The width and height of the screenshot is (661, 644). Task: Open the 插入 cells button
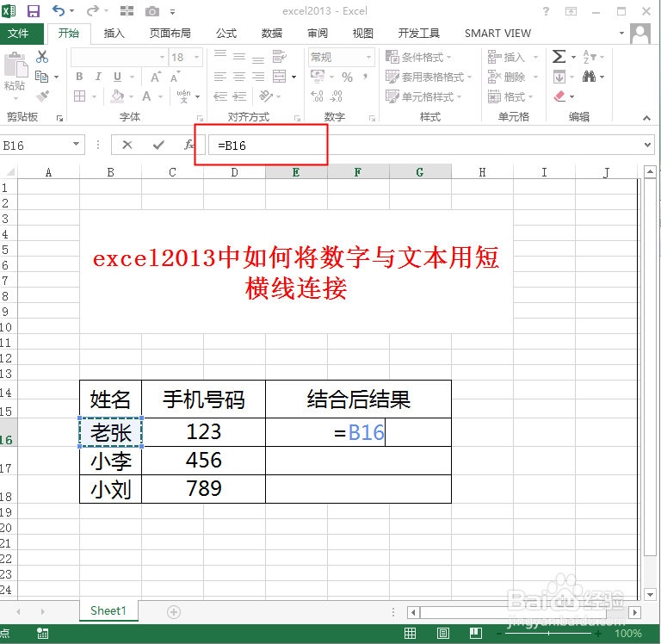click(x=513, y=57)
